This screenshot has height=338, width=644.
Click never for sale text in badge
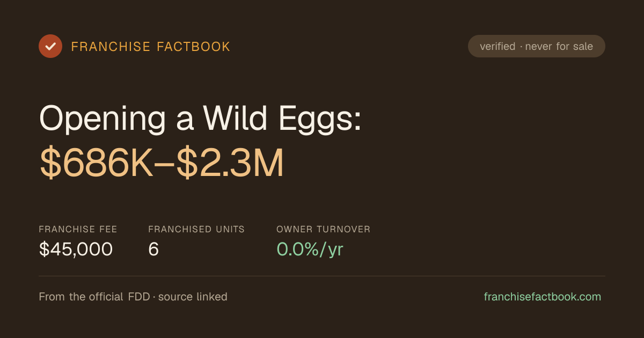coord(559,47)
